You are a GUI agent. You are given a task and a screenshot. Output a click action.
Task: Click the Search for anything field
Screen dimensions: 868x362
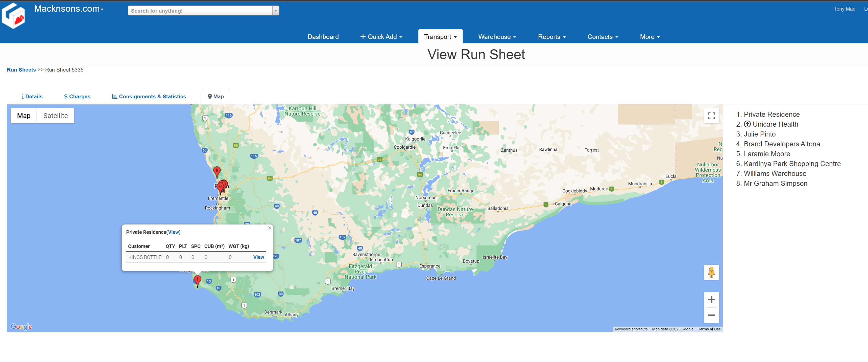(200, 11)
